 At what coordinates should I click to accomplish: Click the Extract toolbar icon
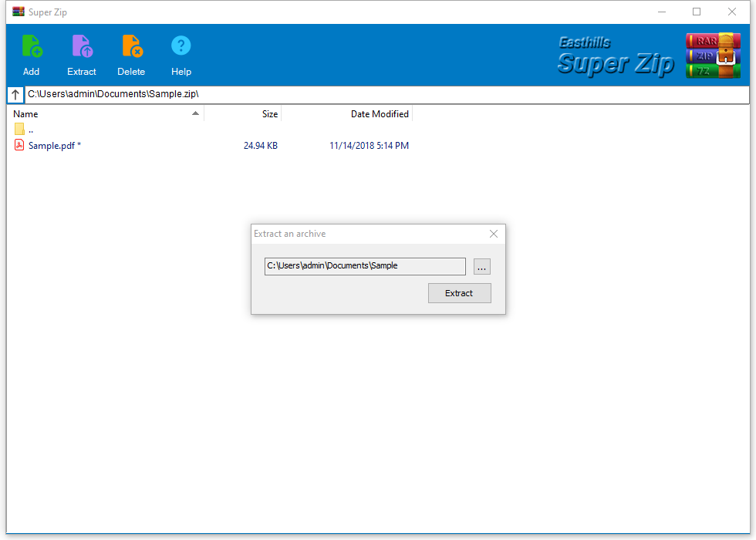pos(81,46)
